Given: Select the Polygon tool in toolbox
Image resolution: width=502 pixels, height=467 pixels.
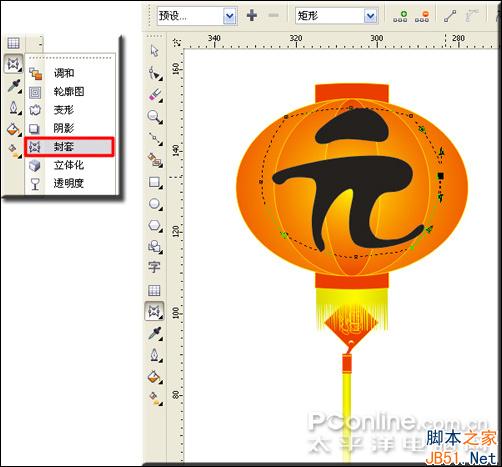Looking at the screenshot, I should point(155,225).
